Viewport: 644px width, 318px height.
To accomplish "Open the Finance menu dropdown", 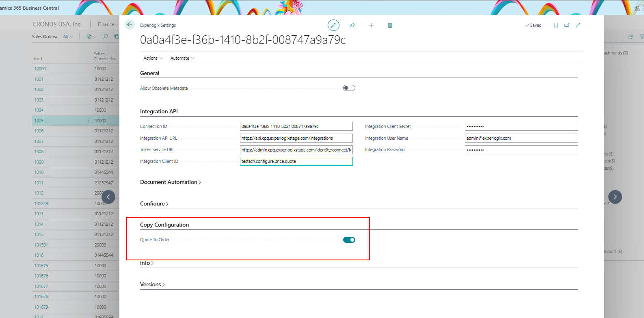I will pos(108,24).
